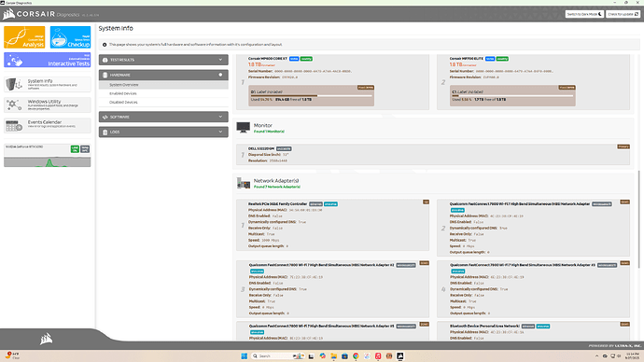The image size is (644, 362).
Task: Click the Corsair logo at bottom left
Action: (46, 339)
